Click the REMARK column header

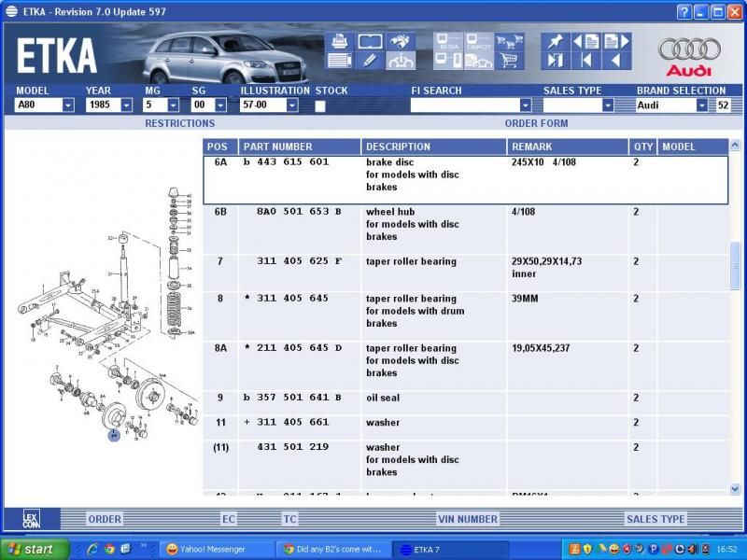pos(568,147)
